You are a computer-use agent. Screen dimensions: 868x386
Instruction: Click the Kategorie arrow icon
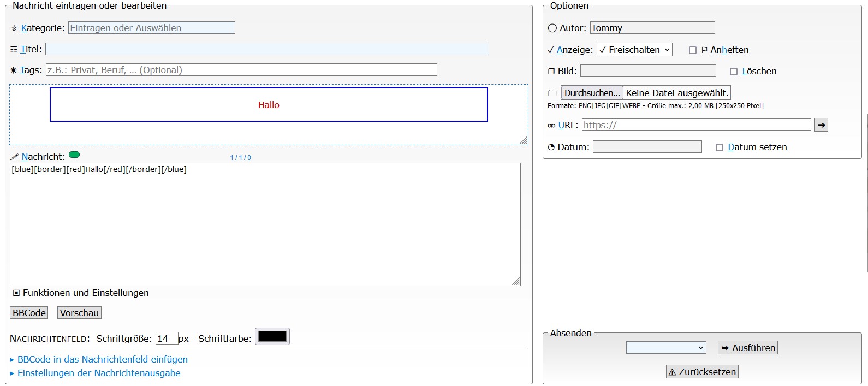click(x=14, y=28)
